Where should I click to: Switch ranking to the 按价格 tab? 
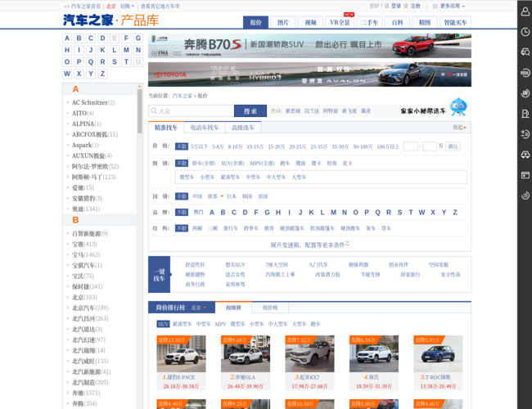click(270, 308)
